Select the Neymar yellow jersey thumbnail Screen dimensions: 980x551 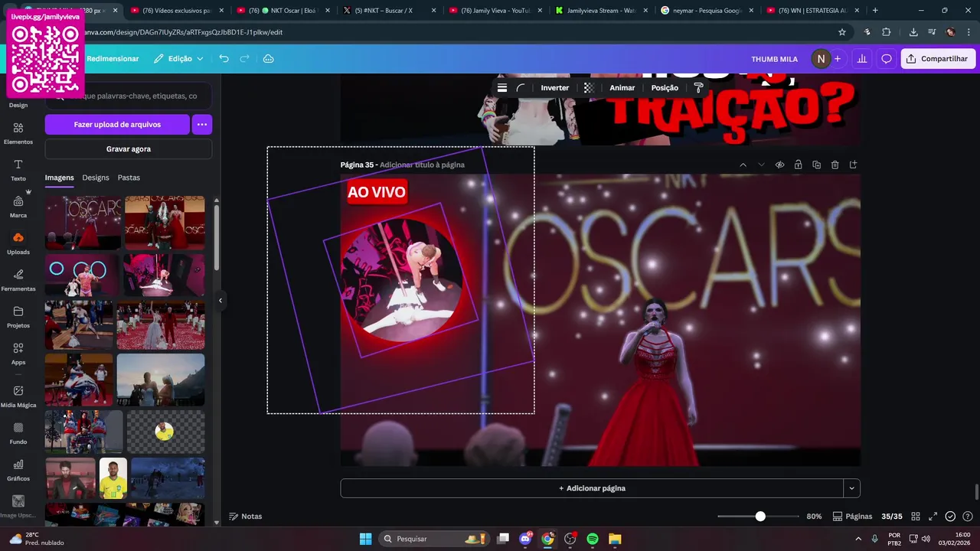pos(113,478)
